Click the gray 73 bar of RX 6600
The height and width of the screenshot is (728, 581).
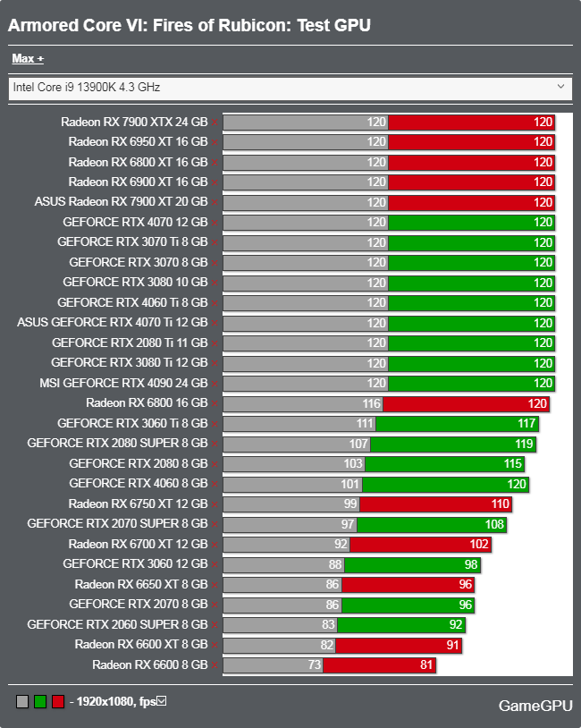click(274, 665)
